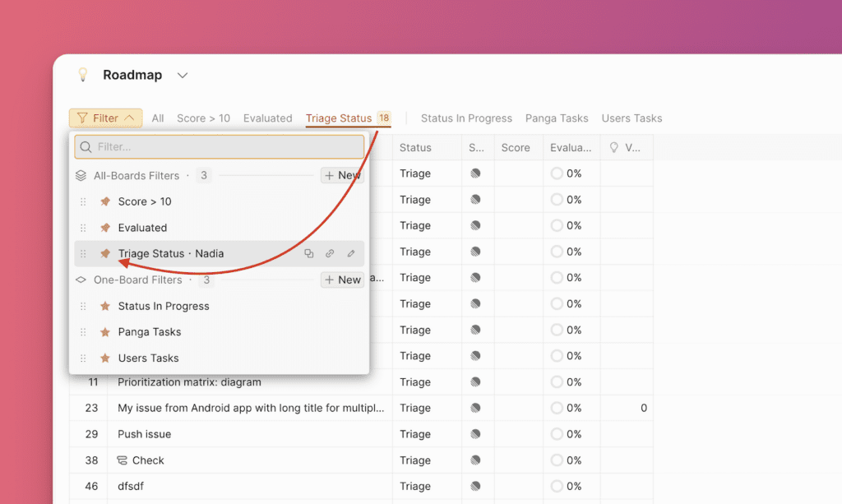Switch to the Status In Progress tab
This screenshot has width=842, height=504.
pos(466,118)
